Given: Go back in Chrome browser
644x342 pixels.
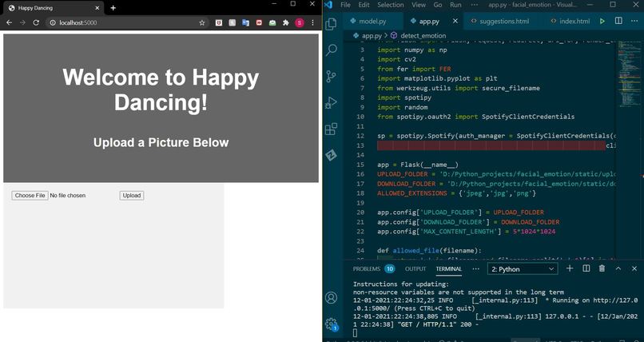Looking at the screenshot, I should 9,23.
